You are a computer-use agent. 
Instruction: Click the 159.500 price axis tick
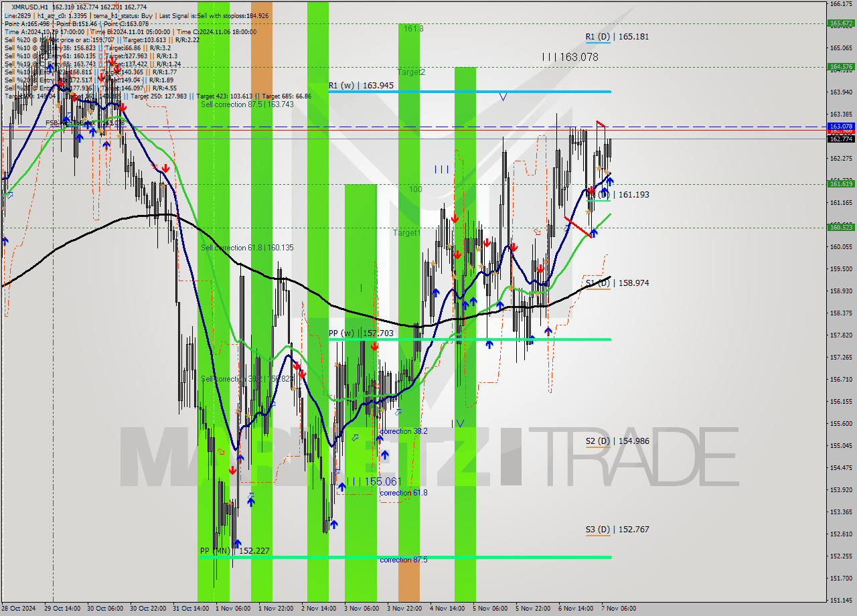[x=841, y=268]
